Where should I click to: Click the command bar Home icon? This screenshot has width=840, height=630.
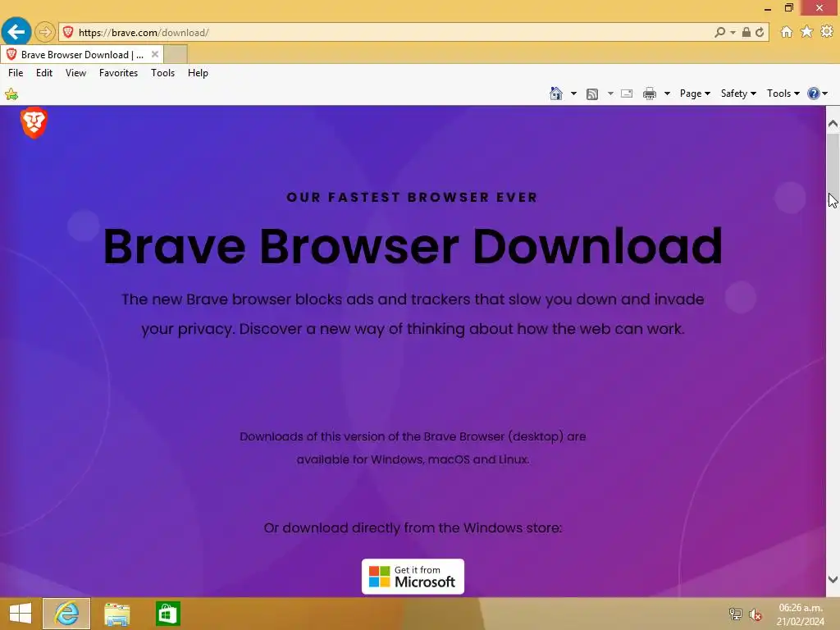pos(556,94)
